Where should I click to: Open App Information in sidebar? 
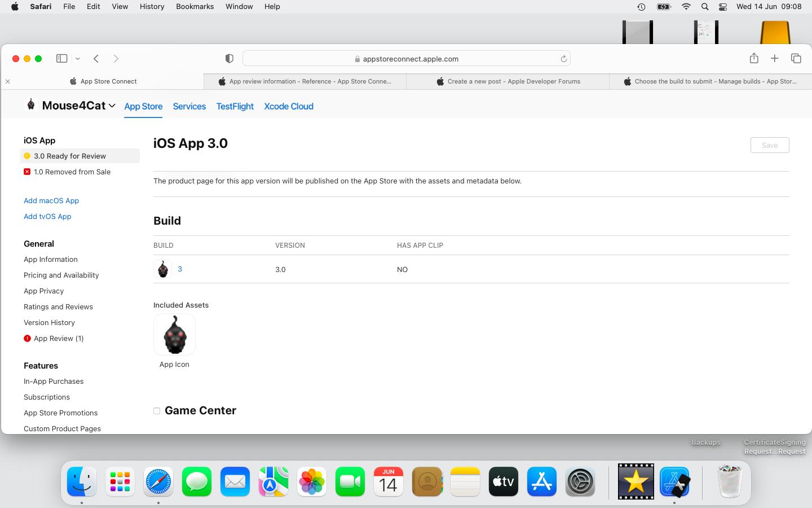pyautogui.click(x=51, y=259)
